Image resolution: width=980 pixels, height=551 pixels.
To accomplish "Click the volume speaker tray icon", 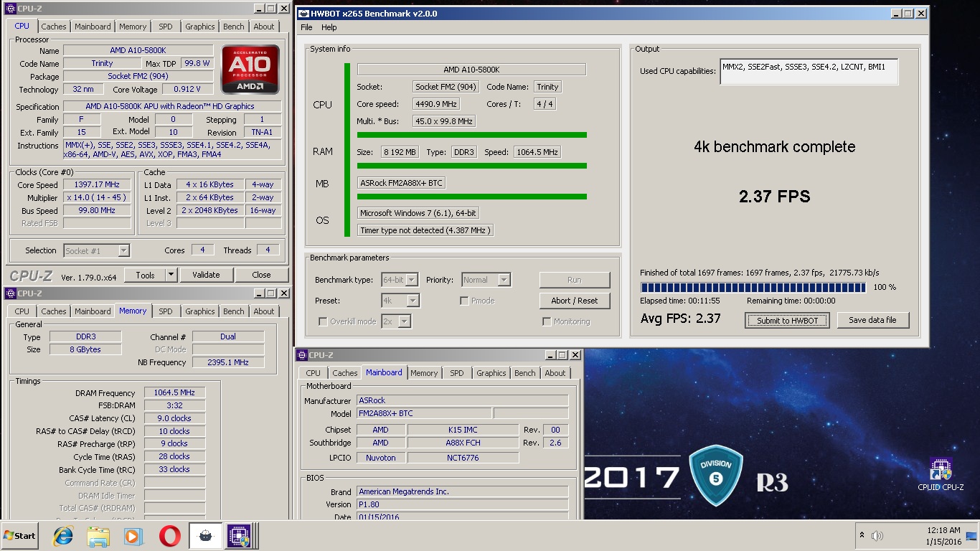I will (x=877, y=536).
